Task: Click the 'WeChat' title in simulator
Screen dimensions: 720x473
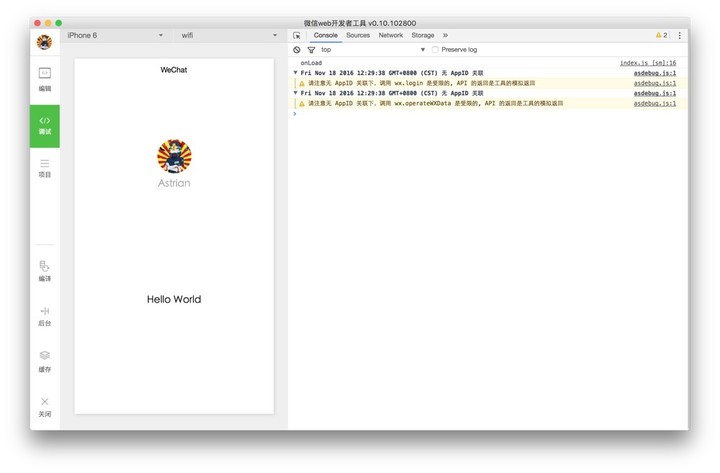Action: click(x=174, y=70)
